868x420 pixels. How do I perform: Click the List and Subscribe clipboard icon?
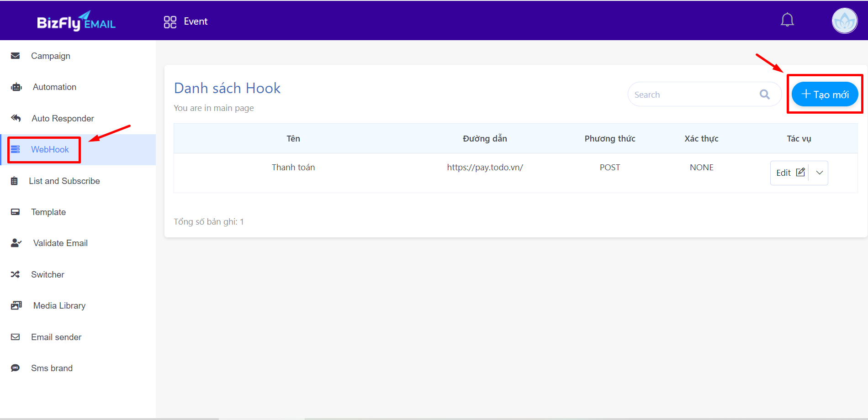pos(15,181)
